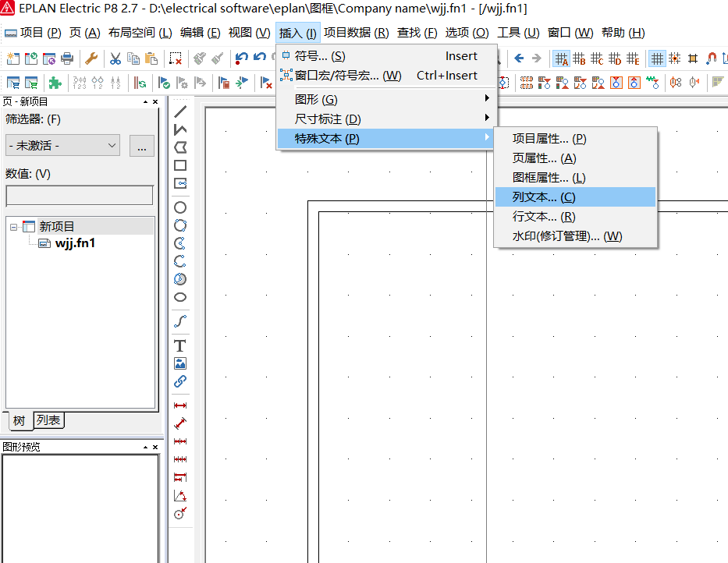This screenshot has height=563, width=728.
Task: Open the 项目数据 menu
Action: point(356,33)
